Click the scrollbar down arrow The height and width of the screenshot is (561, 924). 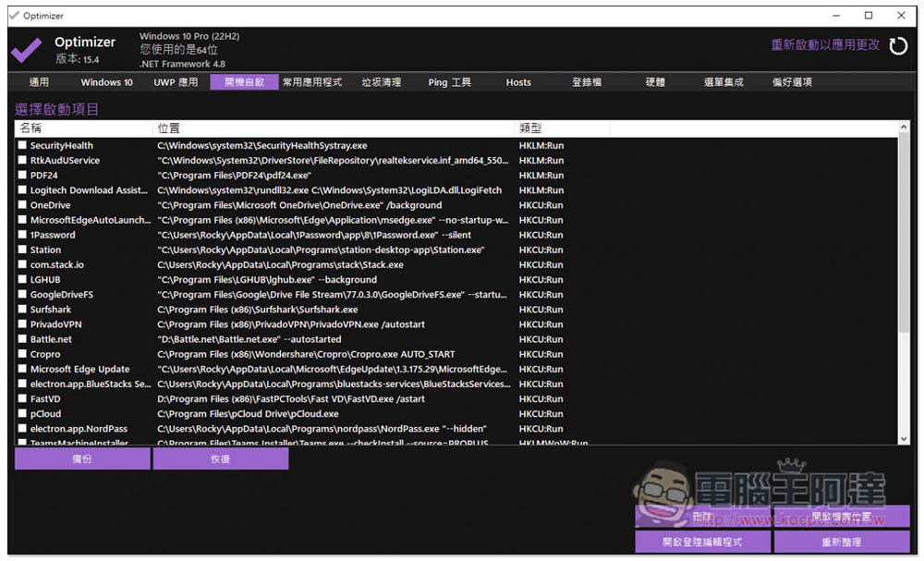coord(904,439)
